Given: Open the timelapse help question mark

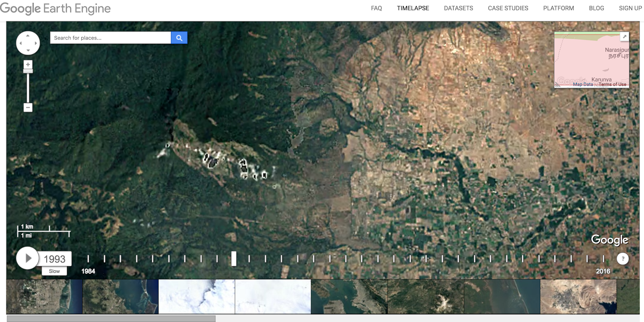Looking at the screenshot, I should click(x=623, y=259).
